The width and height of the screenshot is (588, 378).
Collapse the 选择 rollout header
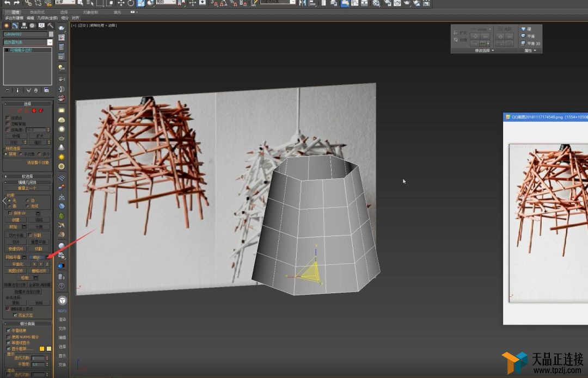(27, 104)
